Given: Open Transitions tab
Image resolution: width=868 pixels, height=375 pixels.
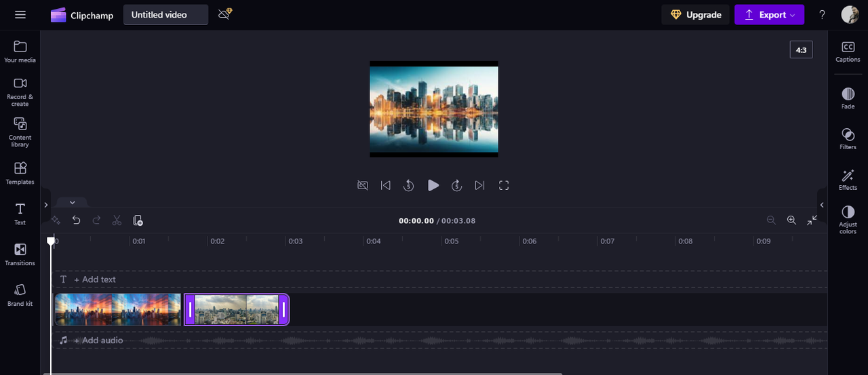Looking at the screenshot, I should point(20,254).
